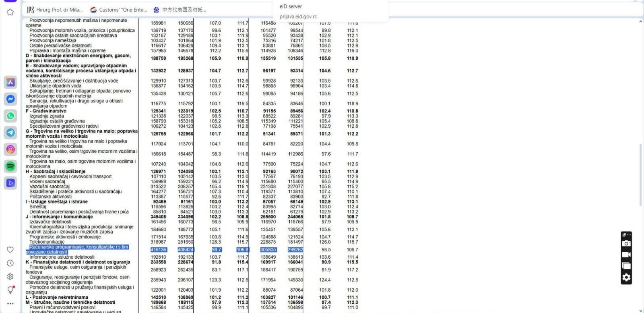Select the eID server suggestion

[x=291, y=6]
